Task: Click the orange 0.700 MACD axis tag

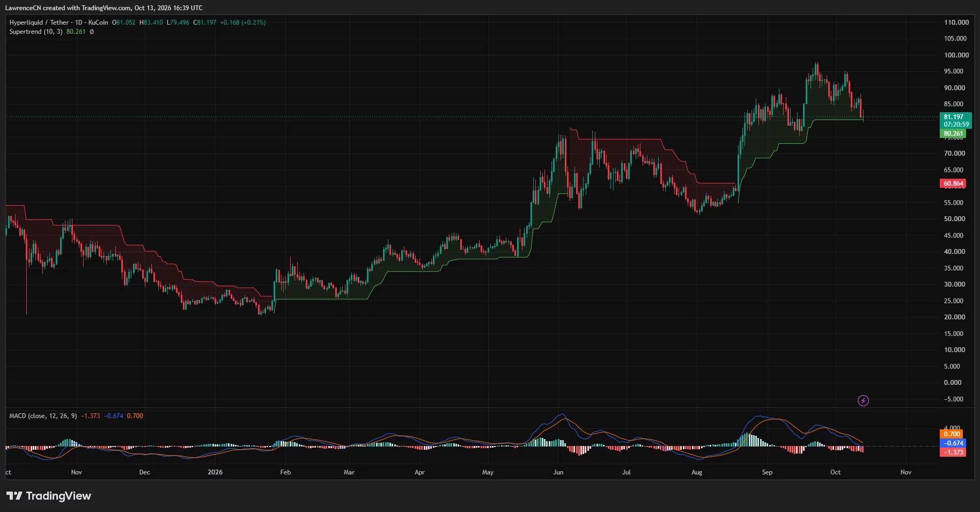Action: click(952, 434)
